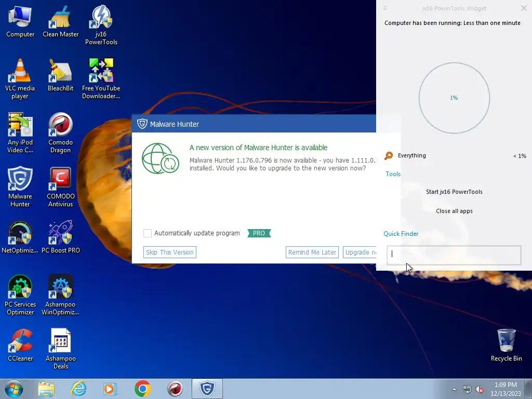
Task: Select the Ashampoo WinOptimizer shortcut
Action: tap(60, 295)
